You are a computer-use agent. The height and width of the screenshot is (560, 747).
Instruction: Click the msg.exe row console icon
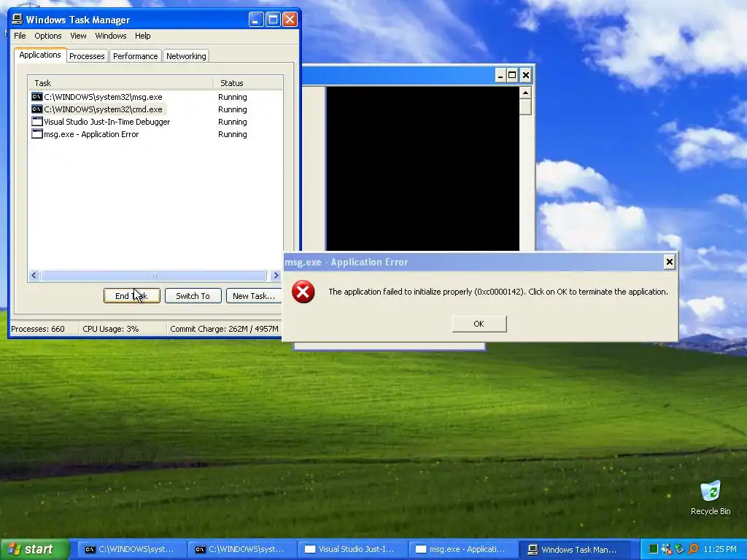(36, 97)
